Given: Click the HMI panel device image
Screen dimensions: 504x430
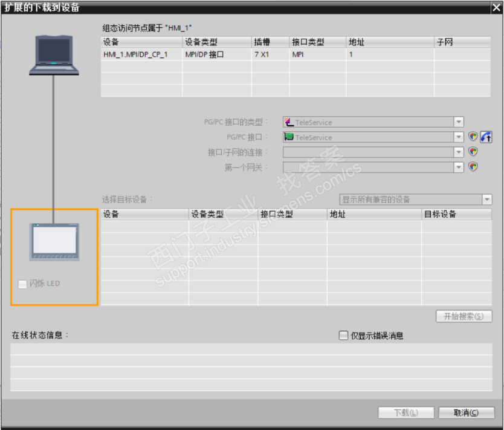Looking at the screenshot, I should pos(54,242).
